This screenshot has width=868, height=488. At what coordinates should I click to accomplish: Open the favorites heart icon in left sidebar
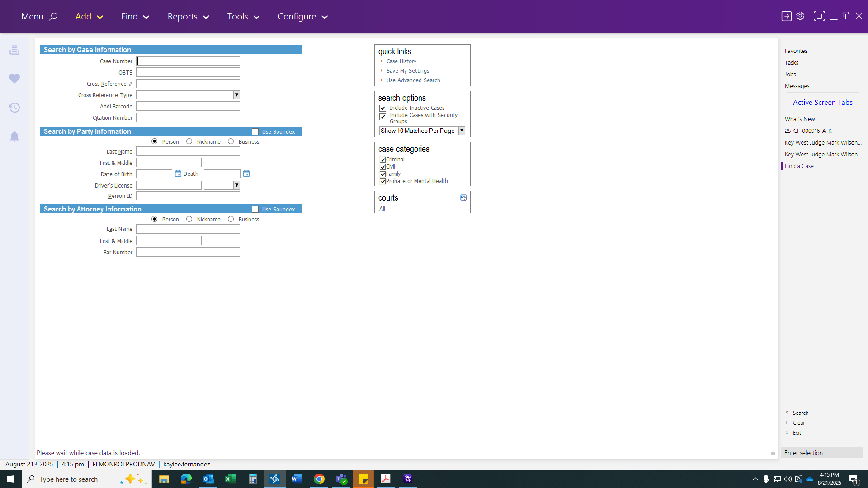(14, 79)
